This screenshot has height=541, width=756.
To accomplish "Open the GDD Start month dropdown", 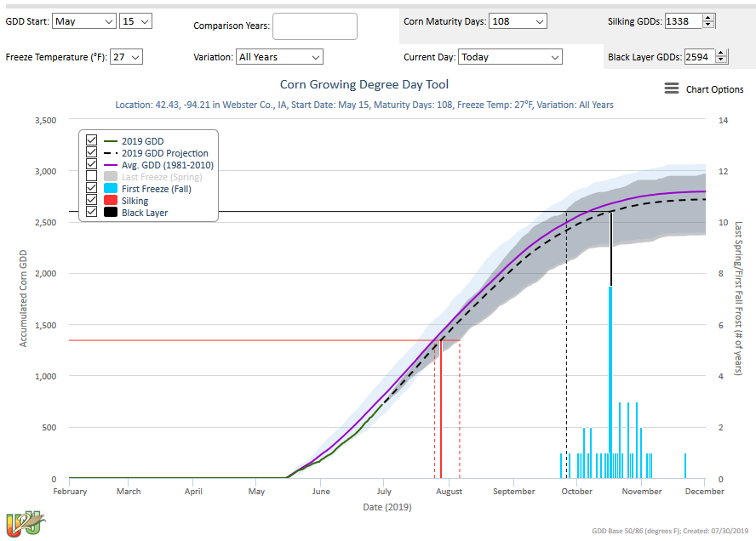I will click(83, 20).
